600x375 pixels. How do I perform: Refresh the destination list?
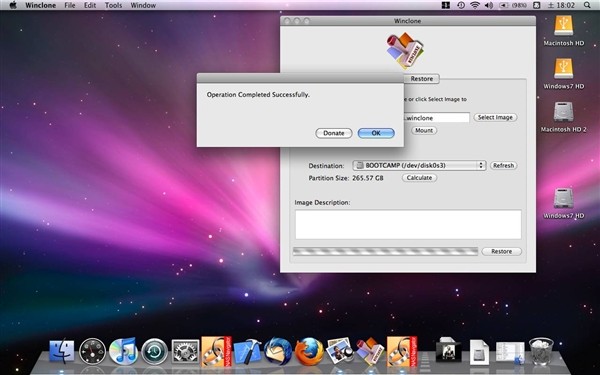[503, 166]
